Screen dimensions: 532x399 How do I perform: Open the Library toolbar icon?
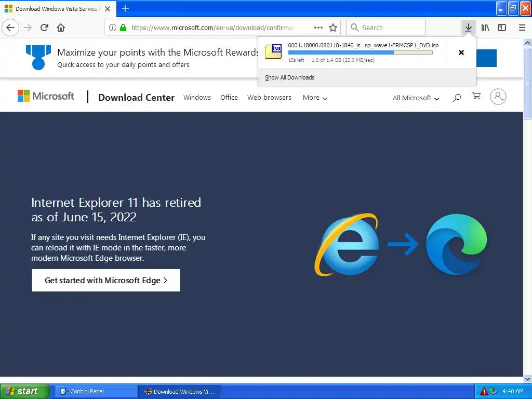[485, 28]
